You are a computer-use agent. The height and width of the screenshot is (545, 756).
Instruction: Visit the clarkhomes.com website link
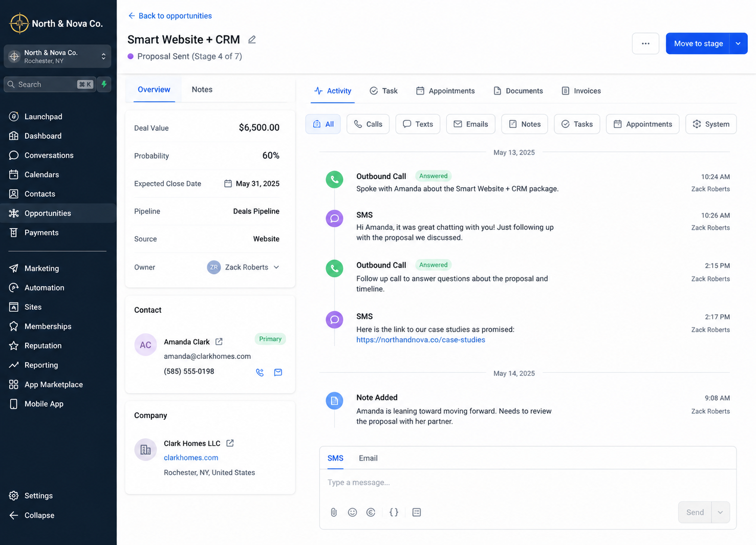pyautogui.click(x=191, y=457)
